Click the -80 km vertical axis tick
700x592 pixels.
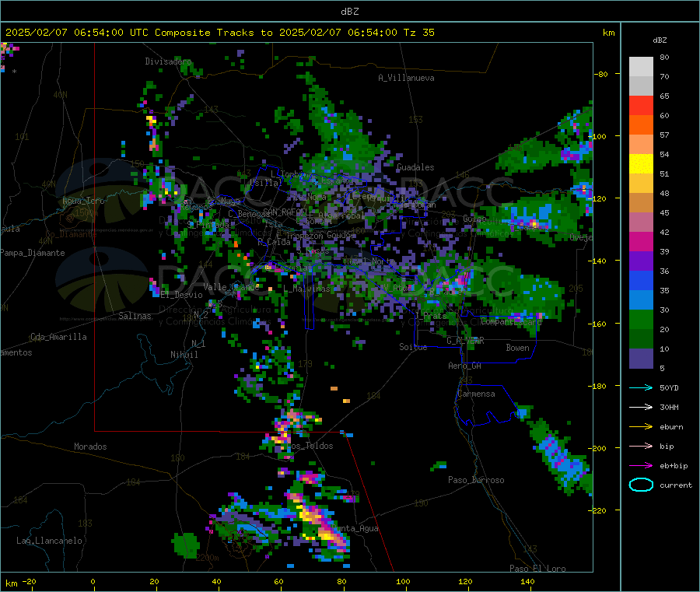(601, 74)
